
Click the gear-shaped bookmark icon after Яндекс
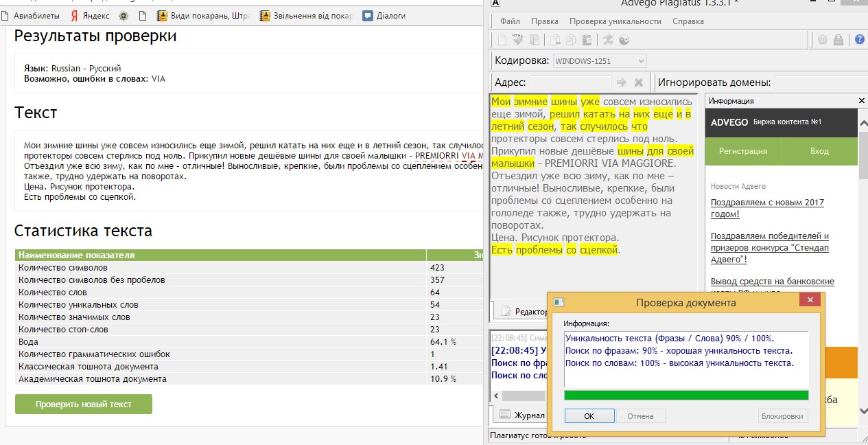coord(123,15)
